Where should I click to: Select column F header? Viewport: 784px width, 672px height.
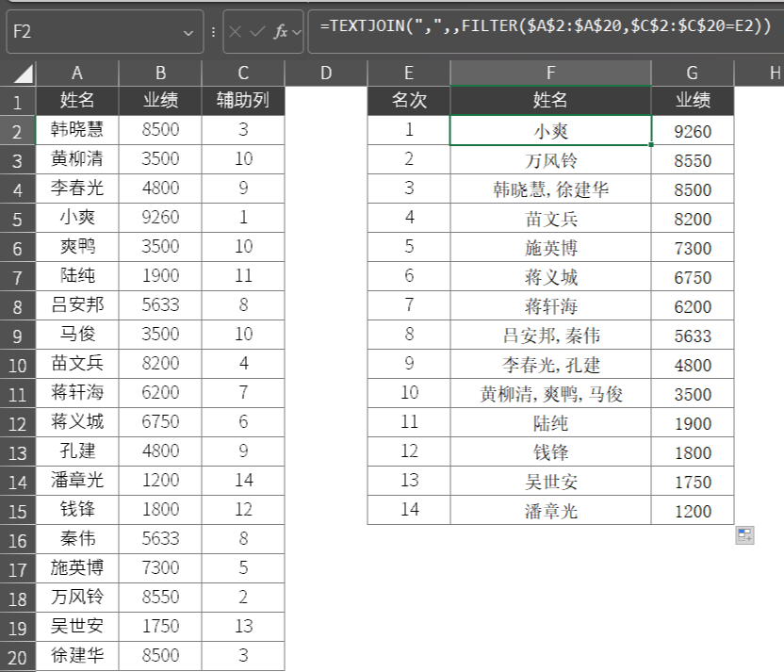click(550, 73)
